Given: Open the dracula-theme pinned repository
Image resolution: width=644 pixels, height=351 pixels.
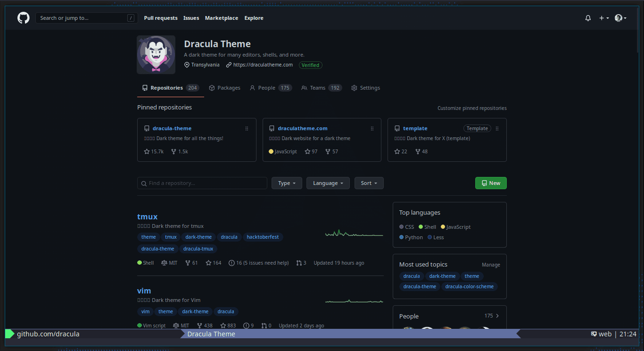Looking at the screenshot, I should (172, 128).
